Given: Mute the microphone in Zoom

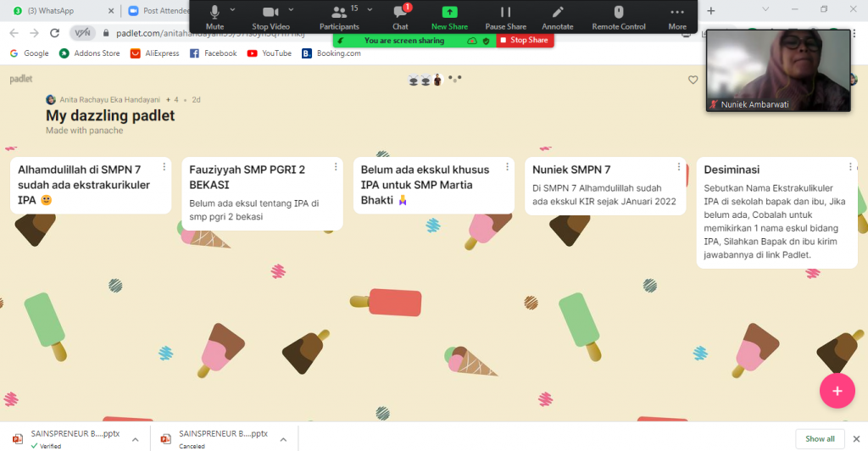Looking at the screenshot, I should point(214,12).
